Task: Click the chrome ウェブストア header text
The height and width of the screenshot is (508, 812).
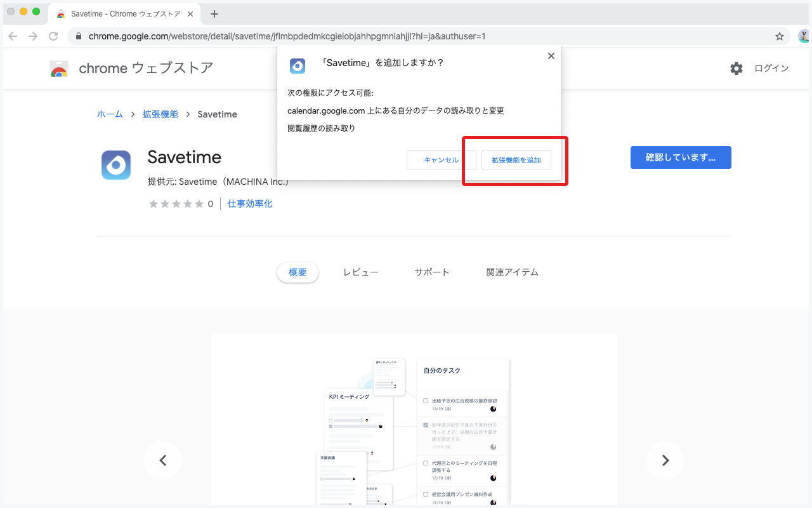Action: click(x=146, y=68)
